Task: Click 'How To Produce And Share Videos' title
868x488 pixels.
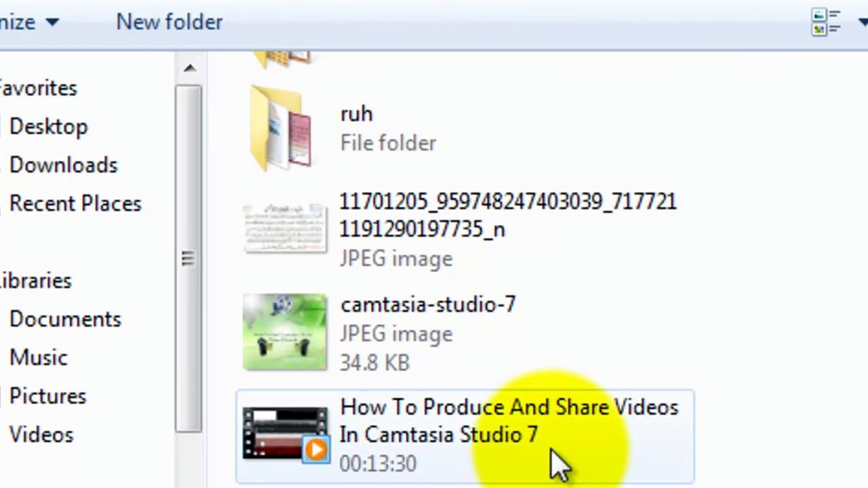Action: point(509,421)
